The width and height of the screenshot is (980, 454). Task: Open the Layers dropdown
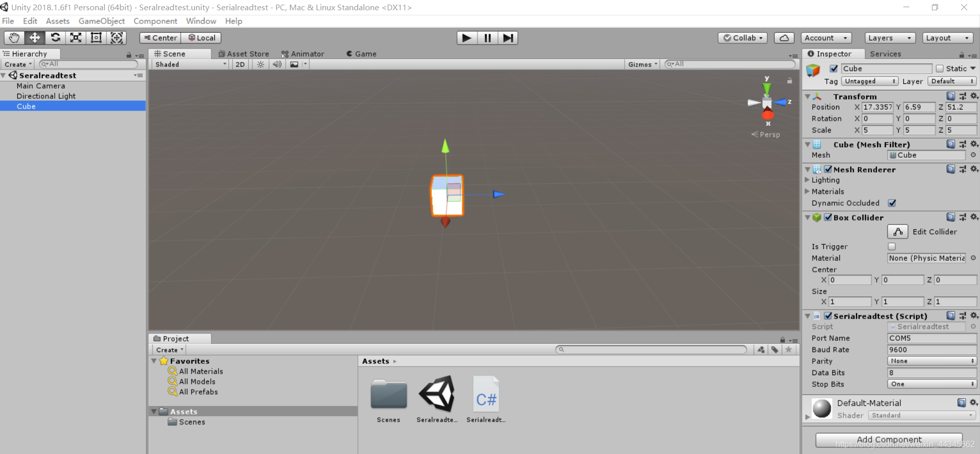tap(890, 38)
